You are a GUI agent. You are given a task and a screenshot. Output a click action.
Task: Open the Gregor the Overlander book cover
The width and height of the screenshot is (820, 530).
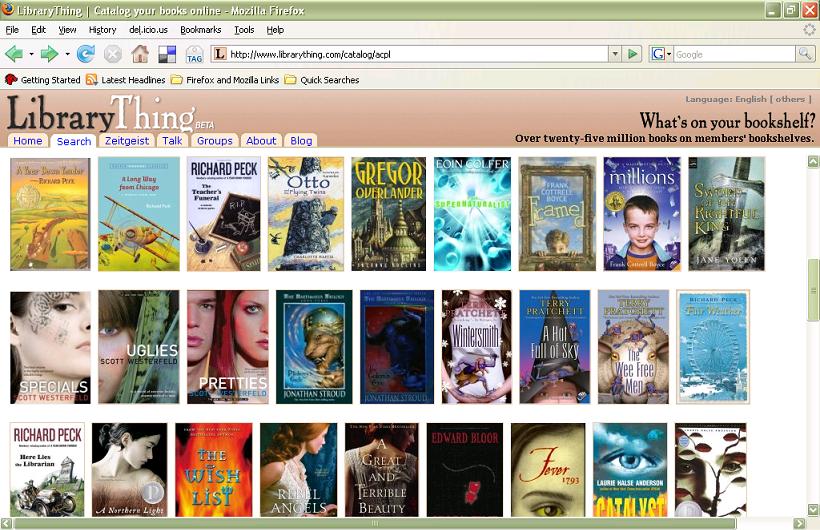pos(389,214)
